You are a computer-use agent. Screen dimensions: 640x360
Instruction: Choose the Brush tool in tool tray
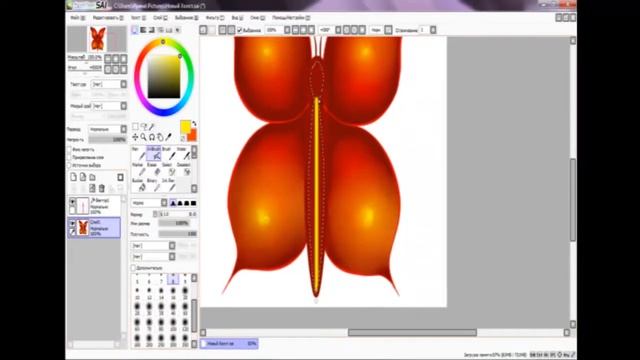168,153
